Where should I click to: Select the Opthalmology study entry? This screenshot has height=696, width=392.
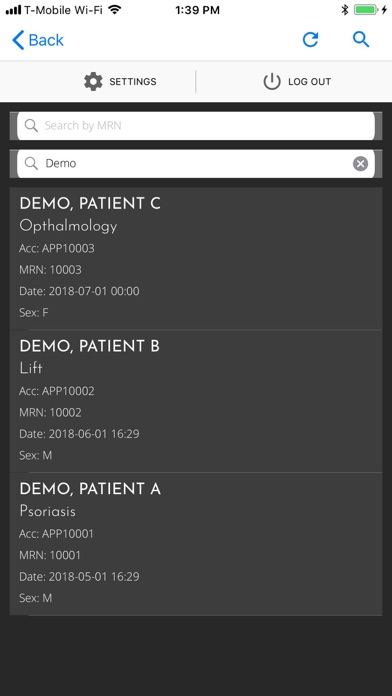[x=68, y=226]
